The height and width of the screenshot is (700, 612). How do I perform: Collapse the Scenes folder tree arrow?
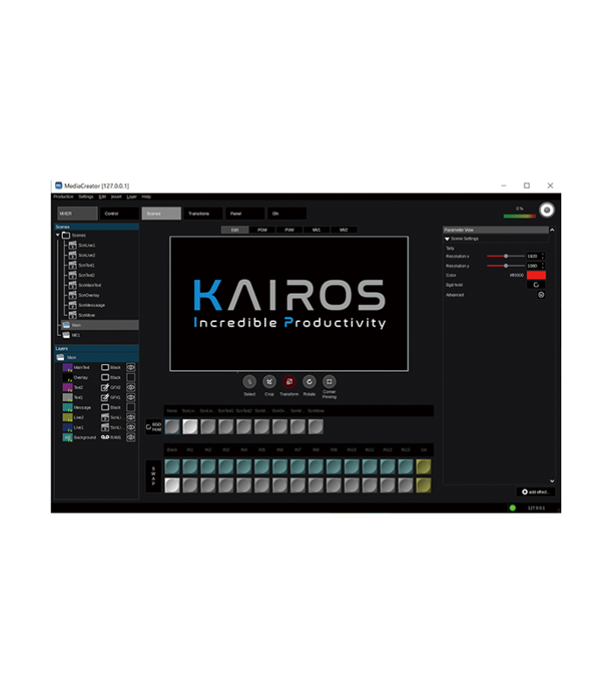pyautogui.click(x=58, y=234)
